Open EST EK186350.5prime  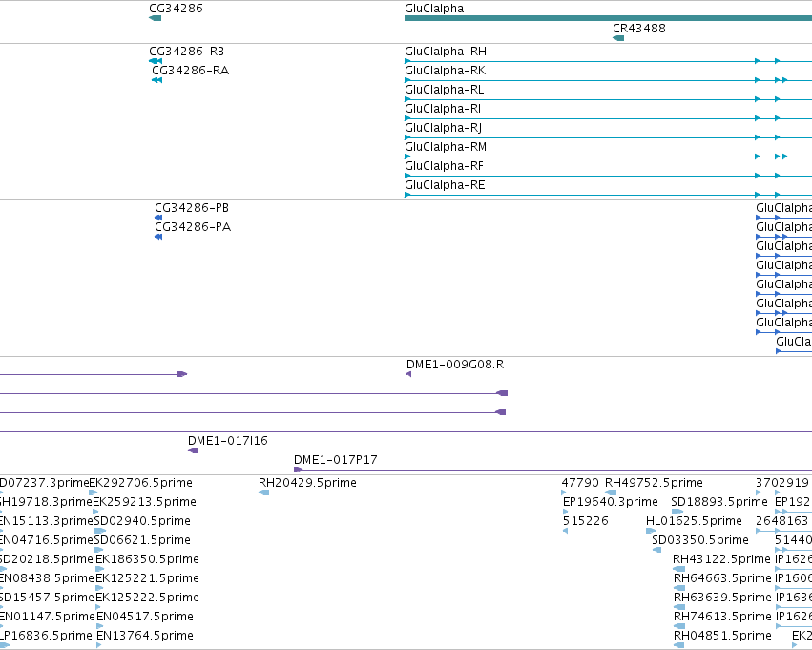click(147, 559)
